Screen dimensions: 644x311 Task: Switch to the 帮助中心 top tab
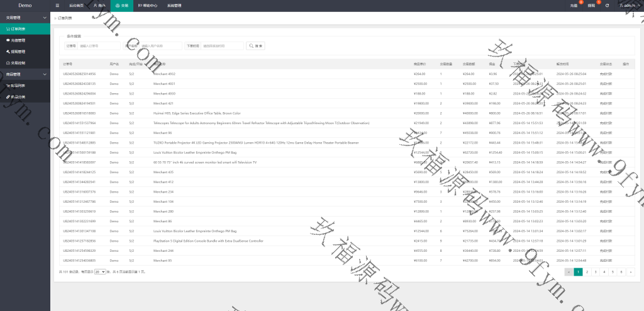point(148,5)
